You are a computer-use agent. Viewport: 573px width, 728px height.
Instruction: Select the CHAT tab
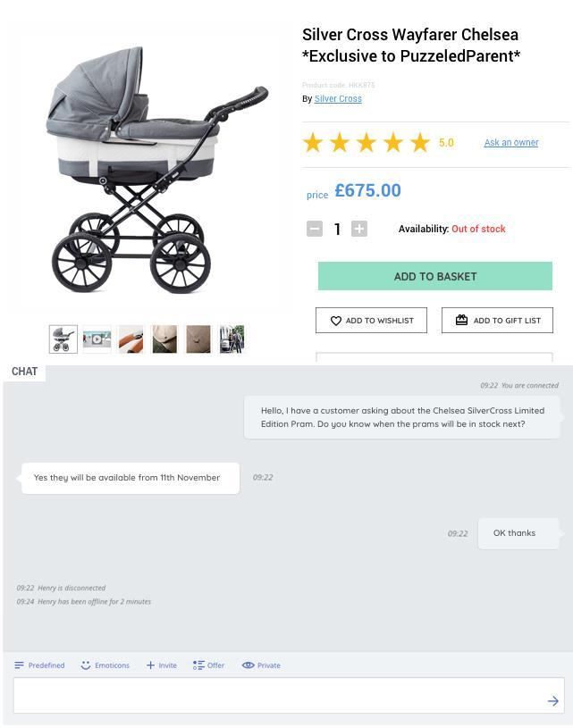point(25,372)
